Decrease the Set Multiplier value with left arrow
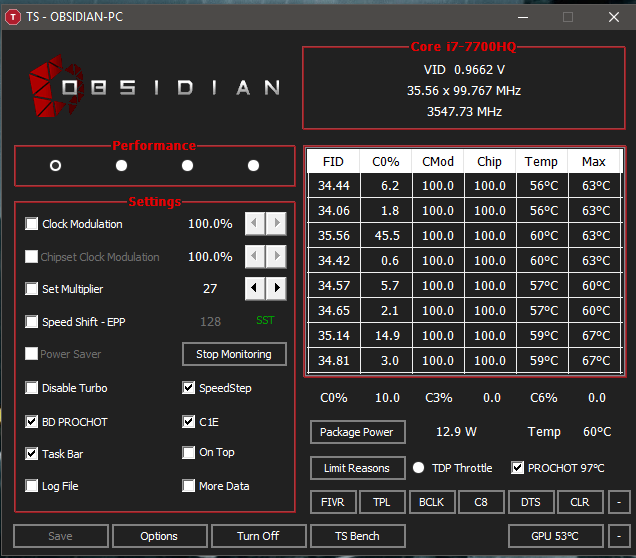Viewport: 636px width, 558px height. coord(255,289)
